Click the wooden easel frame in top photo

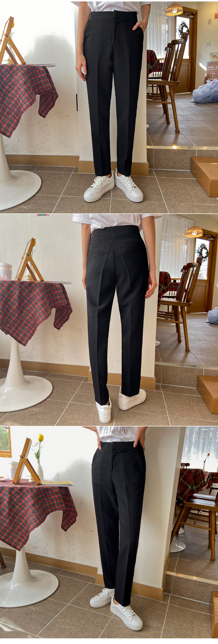(x=11, y=42)
